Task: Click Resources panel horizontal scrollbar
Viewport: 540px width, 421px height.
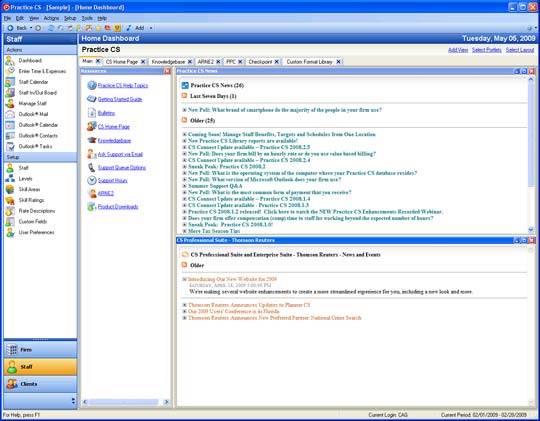Action: [x=126, y=402]
